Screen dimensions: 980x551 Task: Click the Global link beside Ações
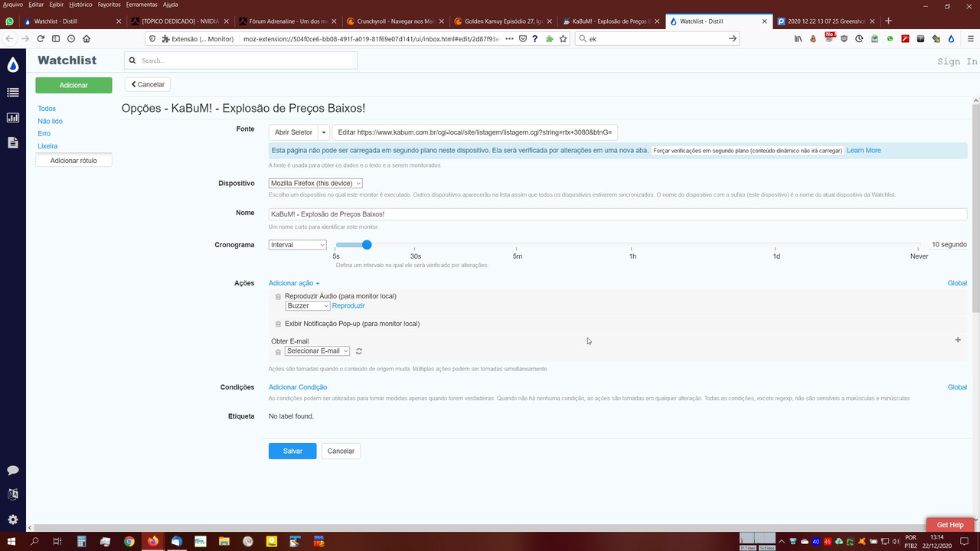pyautogui.click(x=957, y=283)
